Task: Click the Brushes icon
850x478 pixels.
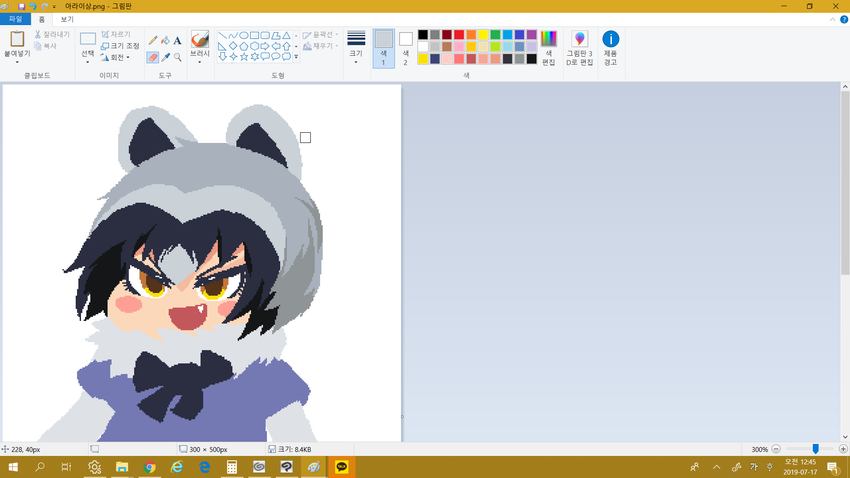Action: (x=199, y=39)
